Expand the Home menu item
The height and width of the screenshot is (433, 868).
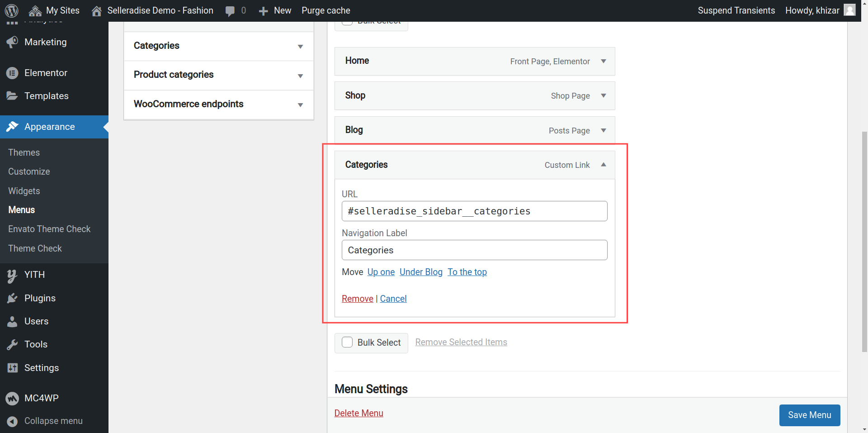click(x=603, y=61)
